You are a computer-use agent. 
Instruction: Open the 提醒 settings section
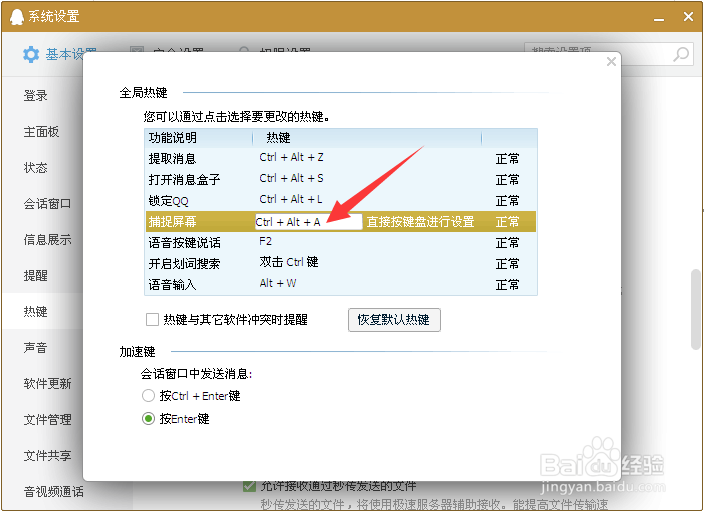coord(35,275)
